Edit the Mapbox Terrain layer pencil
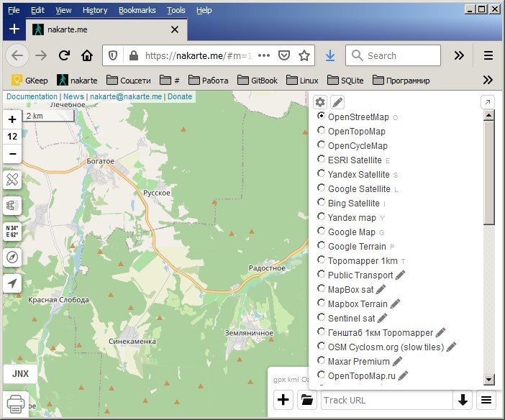Screen dimensions: 505x420 tap(395, 303)
